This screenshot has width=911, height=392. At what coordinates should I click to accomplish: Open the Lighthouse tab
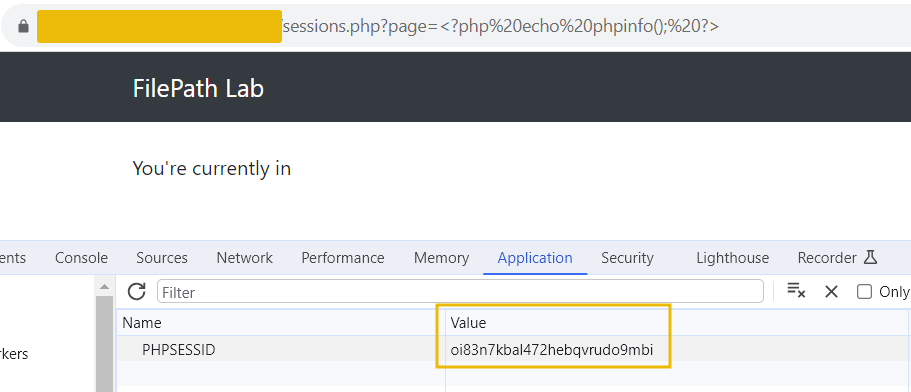point(733,258)
